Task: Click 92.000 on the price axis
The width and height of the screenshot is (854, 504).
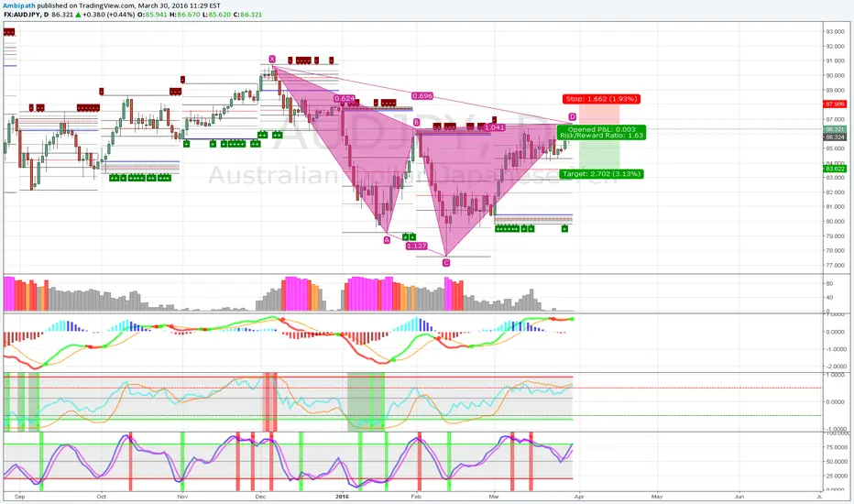Action: 836,47
